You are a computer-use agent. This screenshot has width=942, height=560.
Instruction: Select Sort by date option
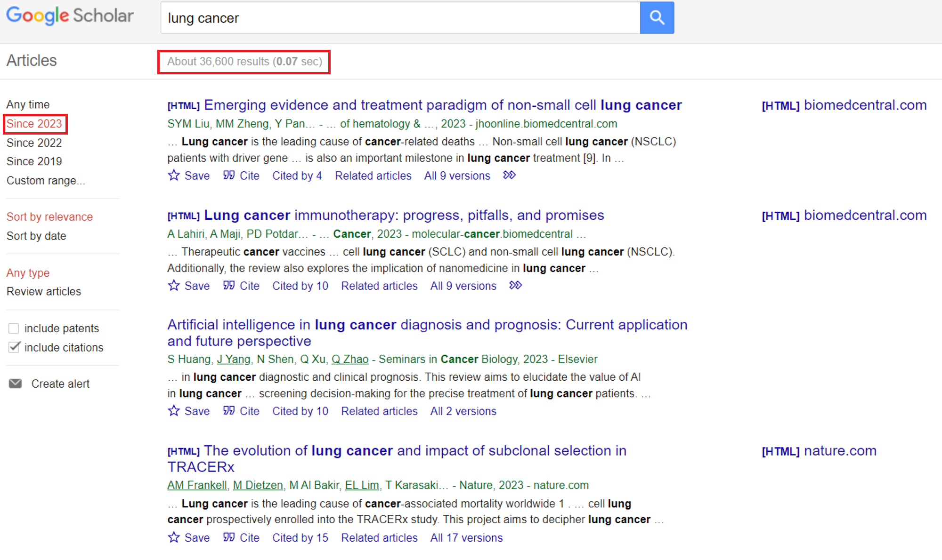[x=36, y=236]
